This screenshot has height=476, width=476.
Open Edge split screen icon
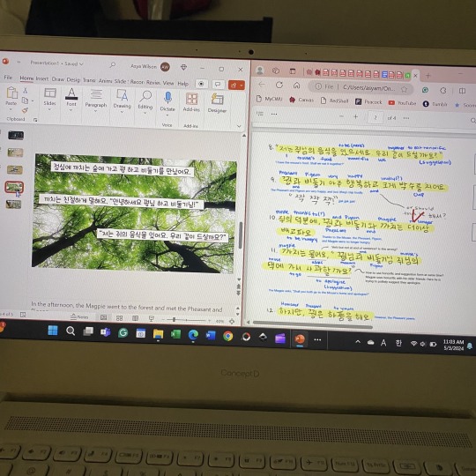[x=462, y=91]
